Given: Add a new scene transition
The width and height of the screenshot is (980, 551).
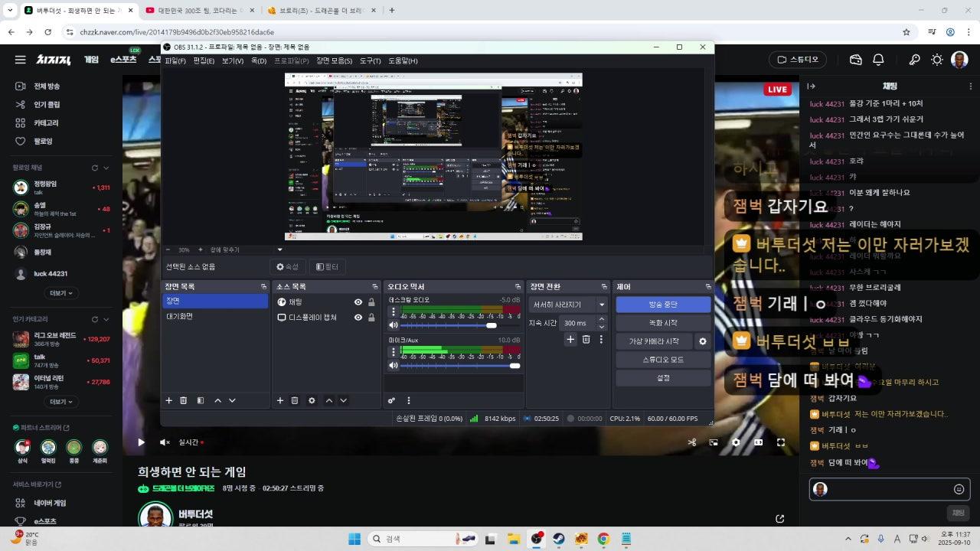Looking at the screenshot, I should click(570, 339).
